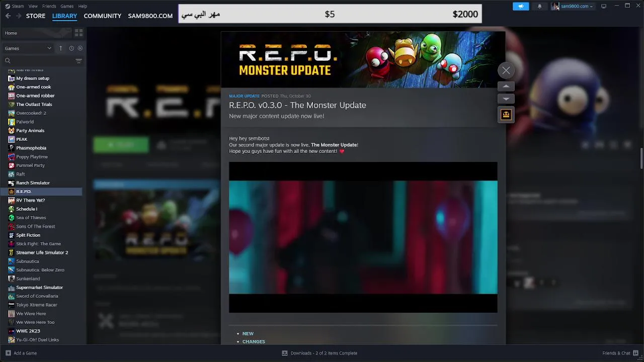The image size is (644, 362).
Task: Click the Big Picture mode monitor icon
Action: 604,6
